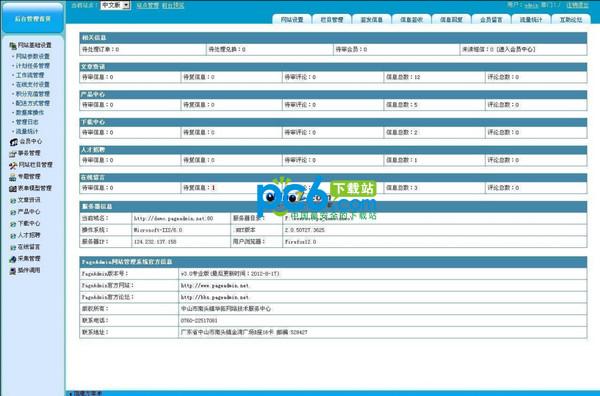Viewport: 600px width, 396px height.
Task: Click the 人才招聘 sidebar icon
Action: (13, 236)
